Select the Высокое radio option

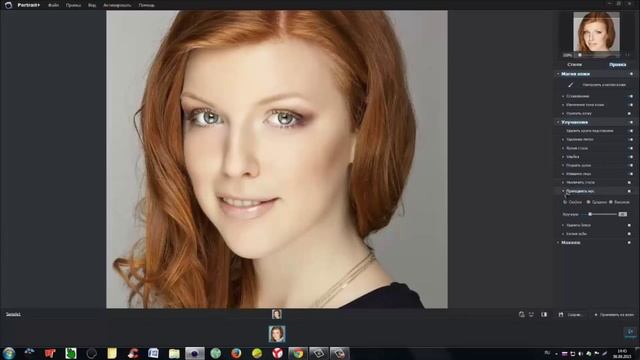(611, 202)
